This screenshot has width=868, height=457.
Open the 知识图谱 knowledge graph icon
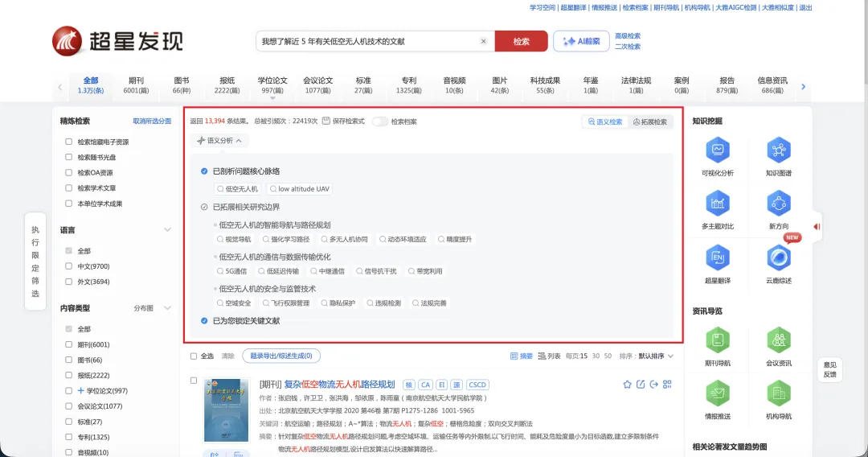(778, 150)
